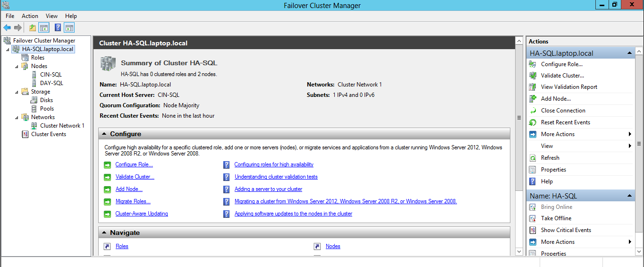This screenshot has height=267, width=644.
Task: Collapse the Storage tree branch
Action: (17, 92)
